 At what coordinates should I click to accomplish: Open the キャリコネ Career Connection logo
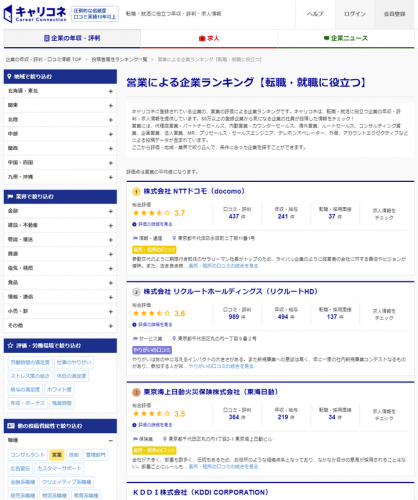(x=35, y=14)
